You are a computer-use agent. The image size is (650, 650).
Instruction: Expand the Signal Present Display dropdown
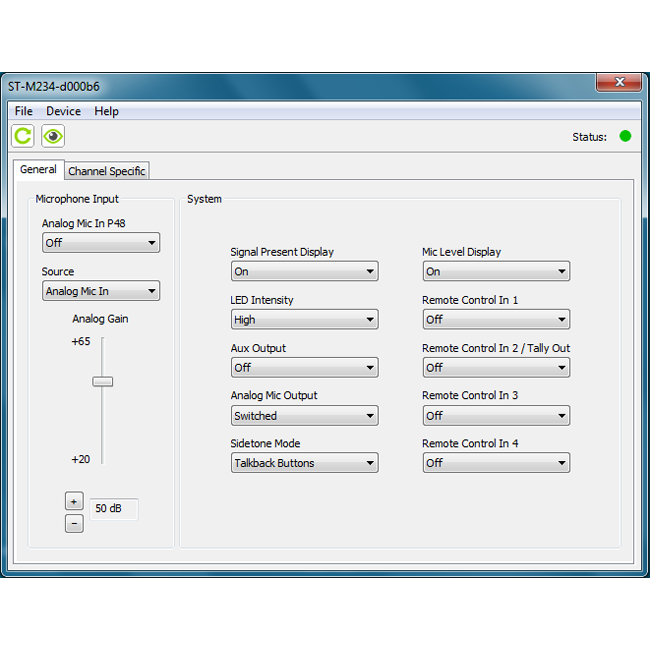point(304,271)
